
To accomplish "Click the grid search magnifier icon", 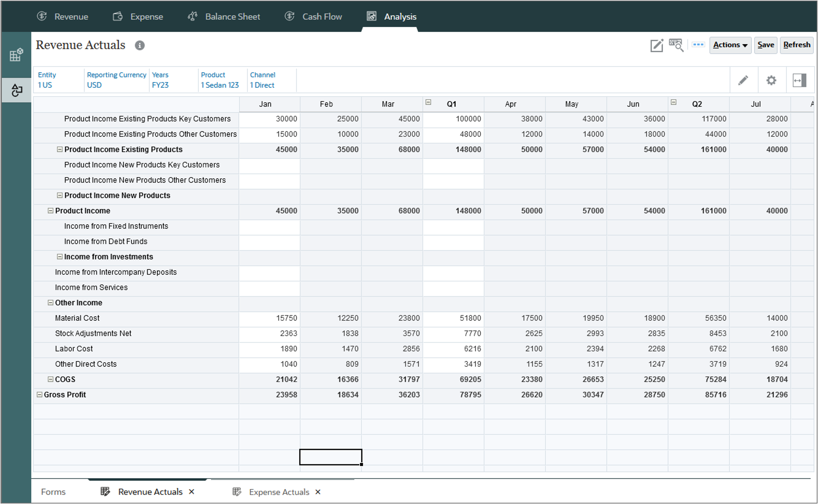I will [676, 45].
